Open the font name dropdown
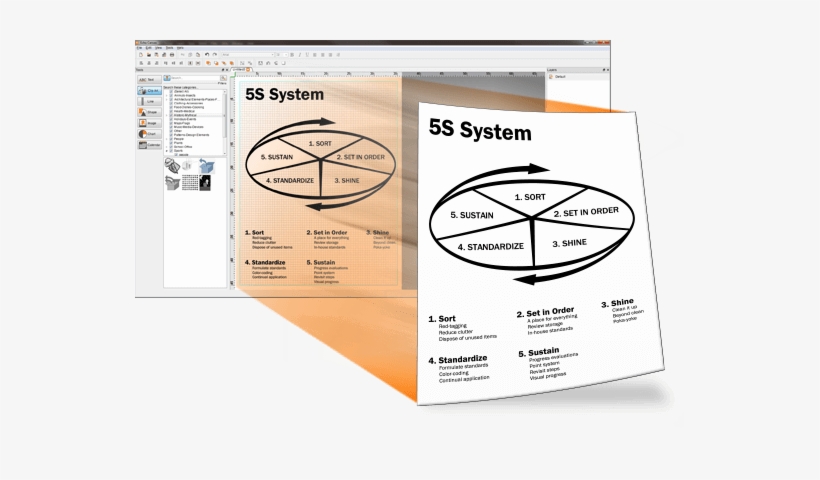820x480 pixels. click(248, 54)
